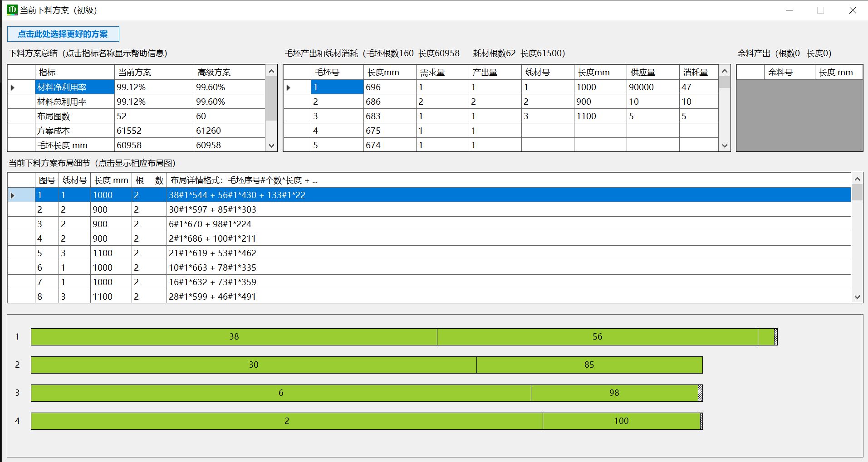Select layout row 6#1*670 + 98#1*224
This screenshot has width=868, height=462.
(x=429, y=224)
